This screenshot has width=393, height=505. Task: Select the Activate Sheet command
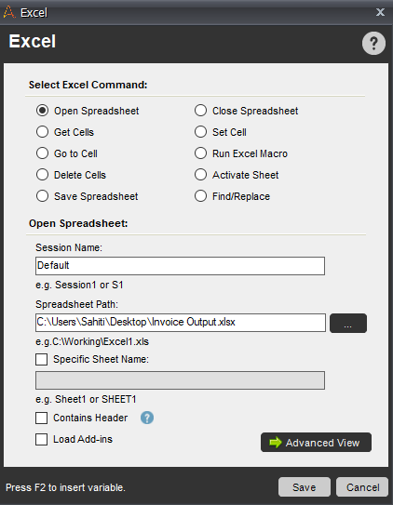[x=201, y=175]
